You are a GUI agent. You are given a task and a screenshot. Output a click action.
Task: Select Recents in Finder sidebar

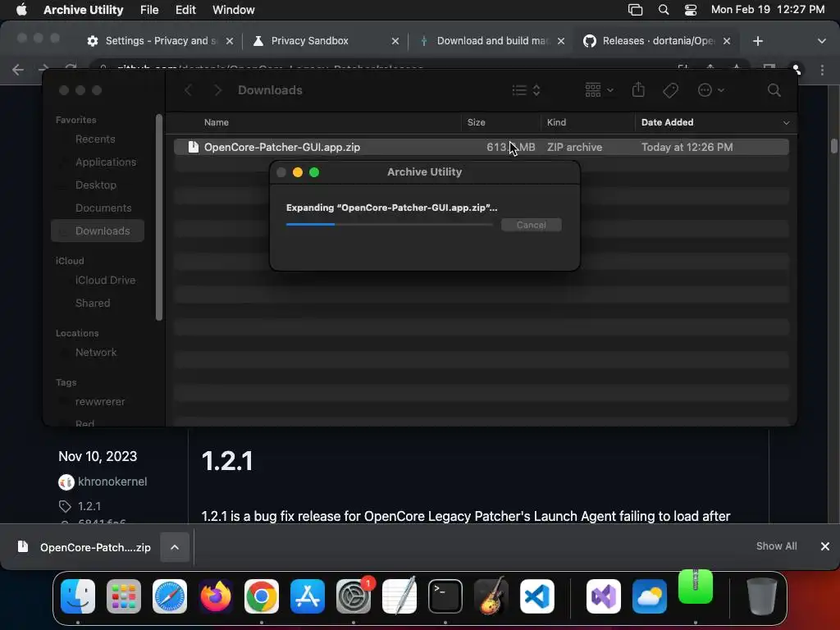95,139
